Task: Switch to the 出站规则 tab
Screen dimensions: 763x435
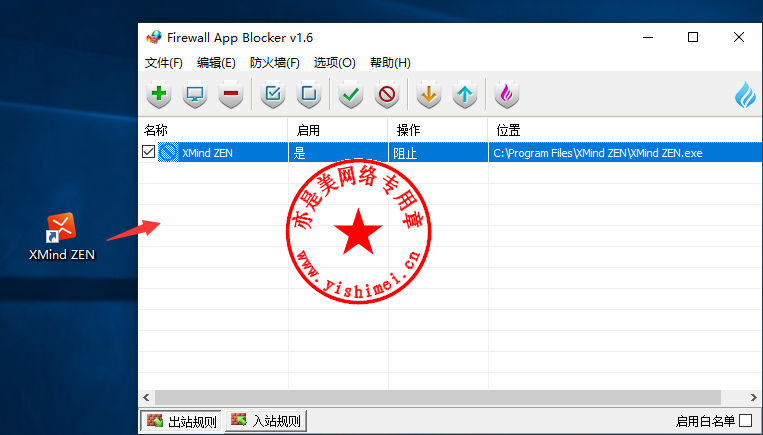Action: pos(181,421)
